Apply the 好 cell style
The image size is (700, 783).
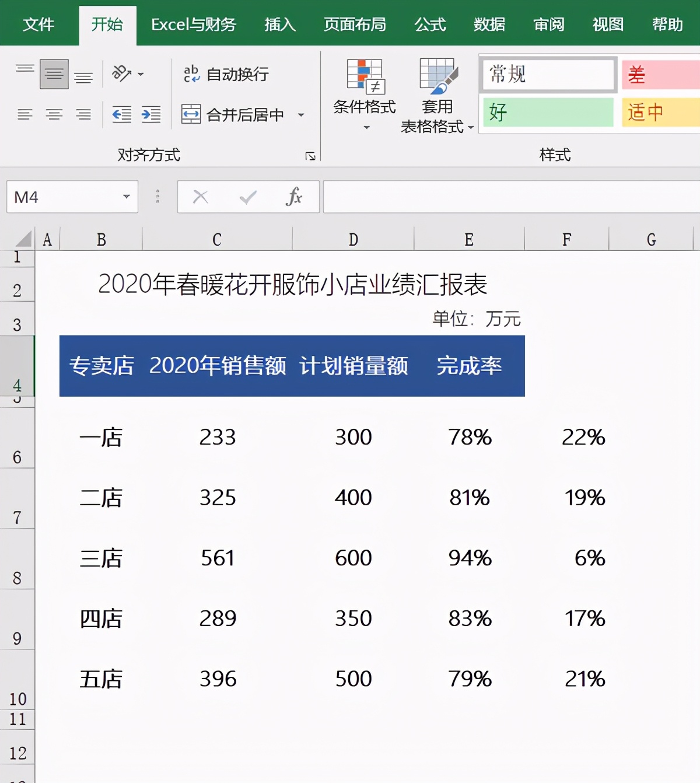coord(547,112)
